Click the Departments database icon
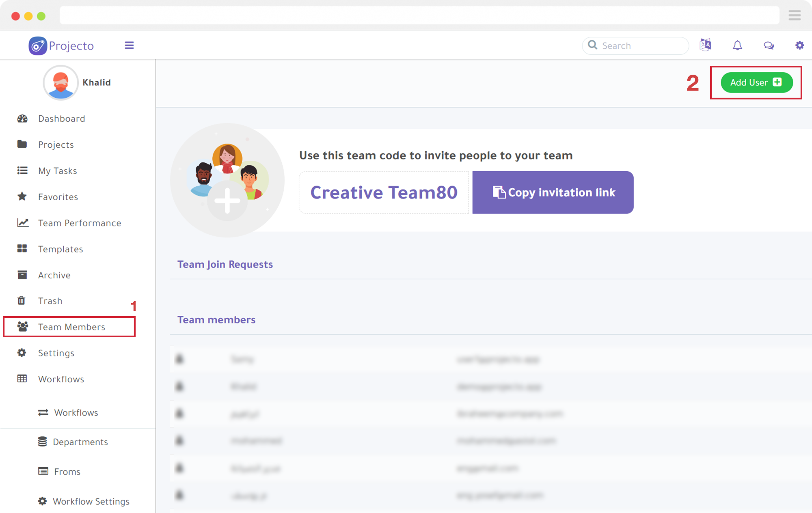 [x=42, y=442]
